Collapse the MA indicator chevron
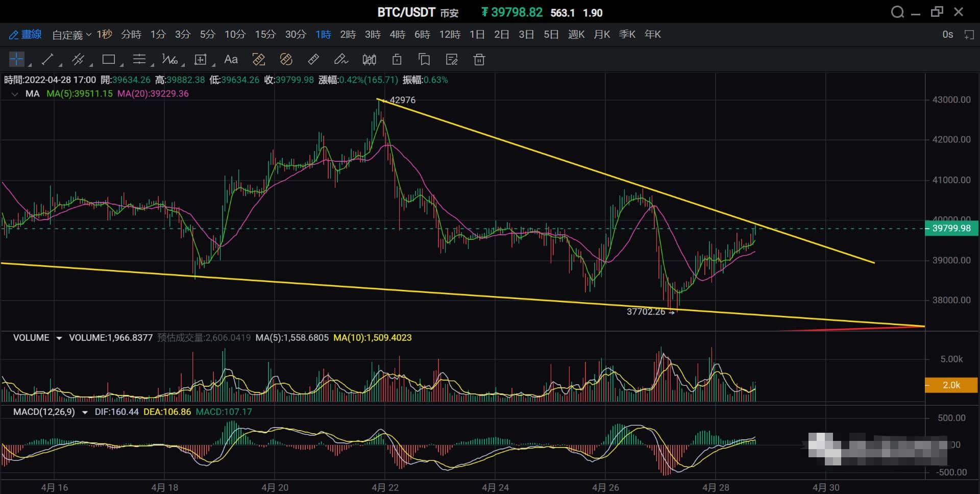The height and width of the screenshot is (494, 980). click(x=15, y=94)
